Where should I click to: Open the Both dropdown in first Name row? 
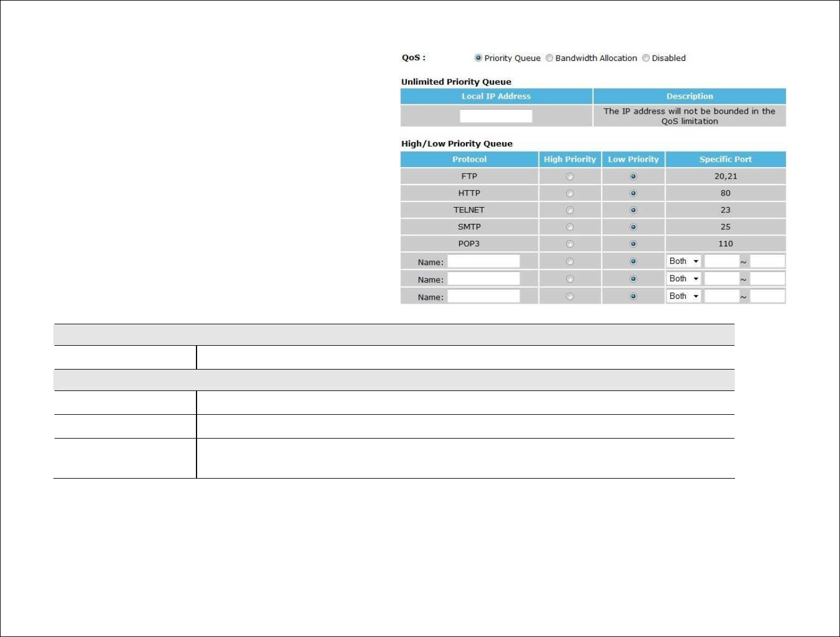click(x=684, y=261)
